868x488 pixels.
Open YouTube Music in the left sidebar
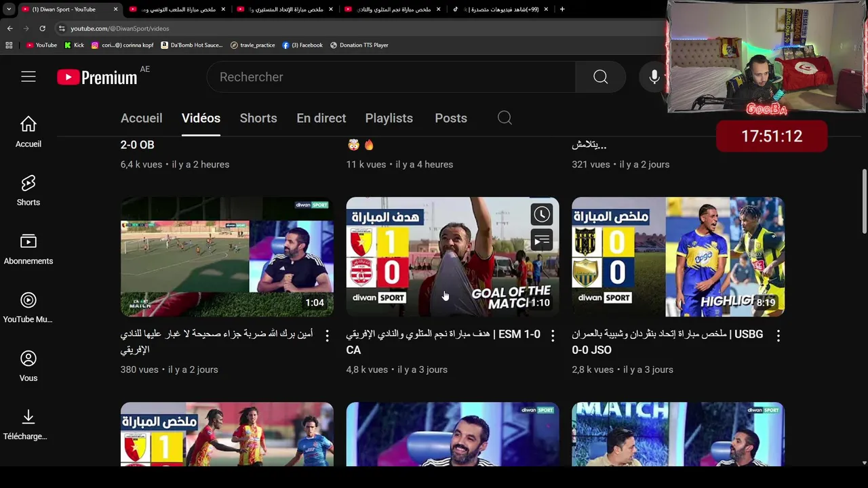tap(28, 308)
